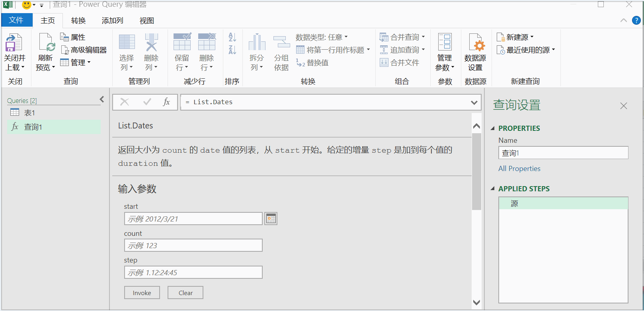Screen dimensions: 644x311
Task: Click the Remove Columns icon
Action: [151, 43]
